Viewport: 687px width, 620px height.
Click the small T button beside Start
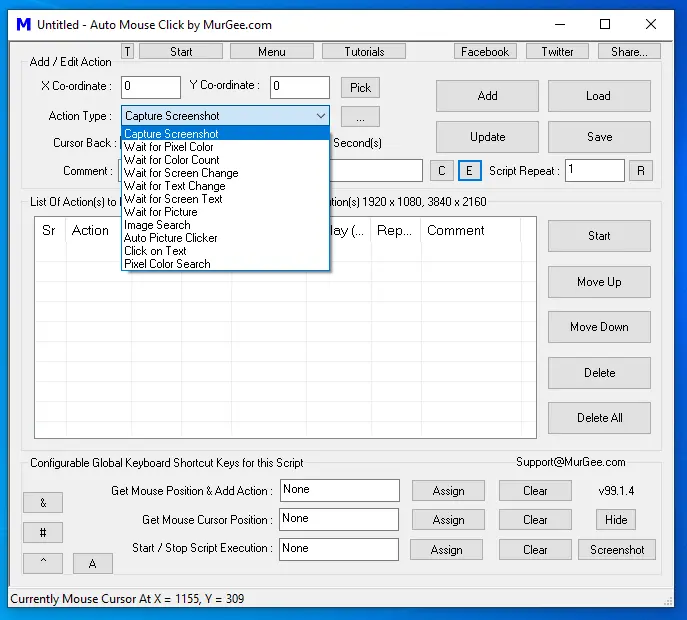tap(127, 52)
